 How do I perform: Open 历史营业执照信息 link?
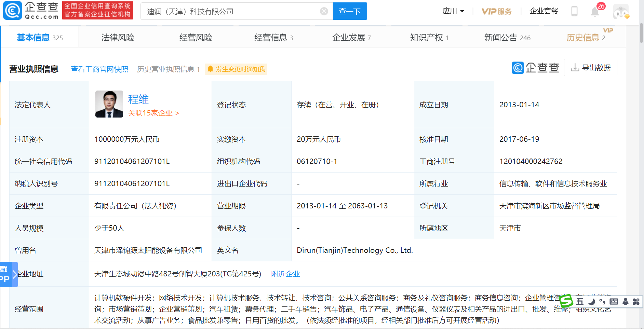tap(168, 69)
